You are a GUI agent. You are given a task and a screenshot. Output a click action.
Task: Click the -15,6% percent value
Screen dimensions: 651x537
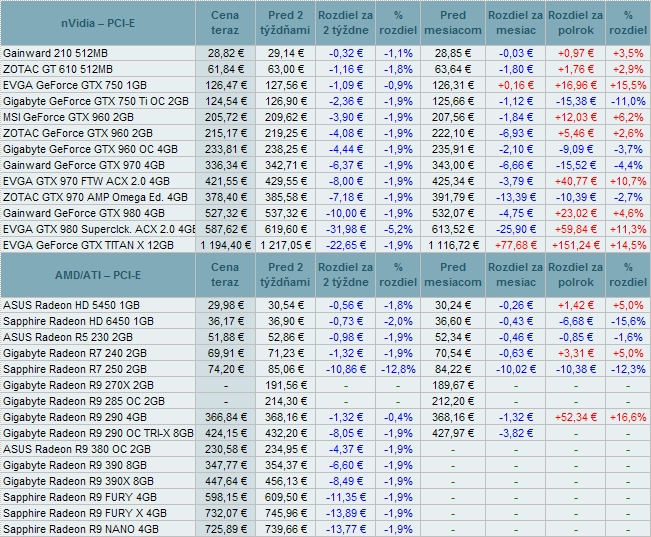pos(628,321)
